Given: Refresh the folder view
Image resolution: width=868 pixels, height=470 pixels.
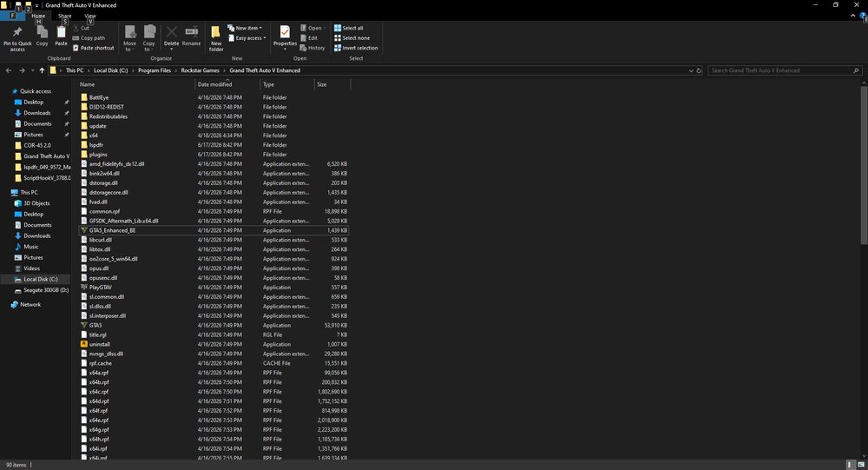Looking at the screenshot, I should [699, 70].
